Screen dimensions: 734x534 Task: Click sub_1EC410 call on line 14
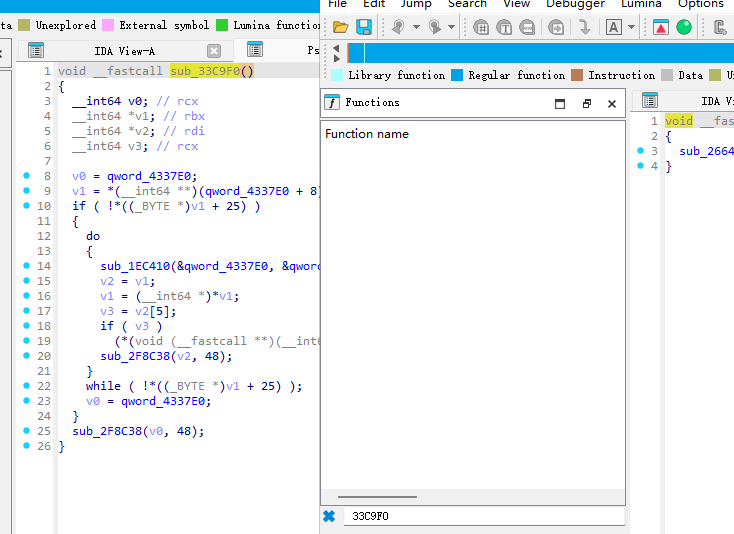(135, 266)
